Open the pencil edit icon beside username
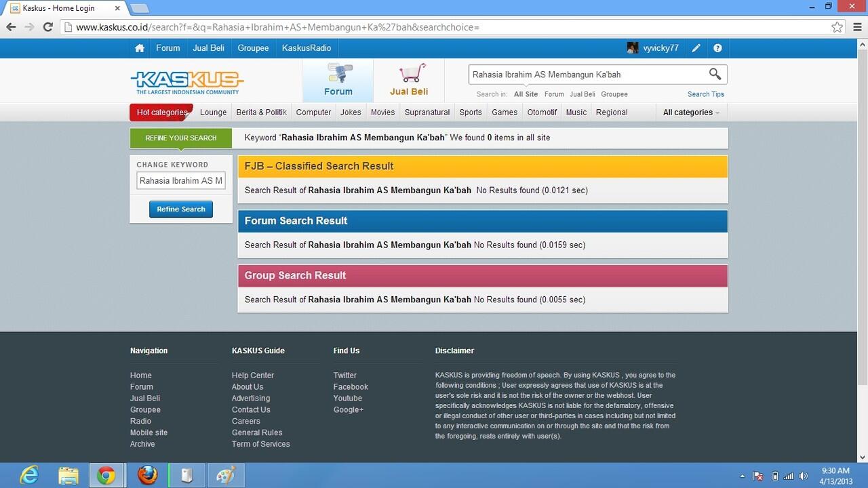Screen dimensions: 868x488 click(x=696, y=48)
